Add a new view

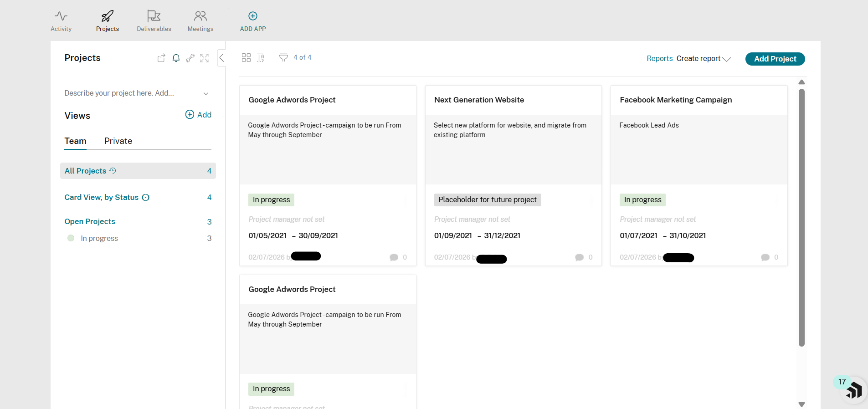(x=198, y=115)
